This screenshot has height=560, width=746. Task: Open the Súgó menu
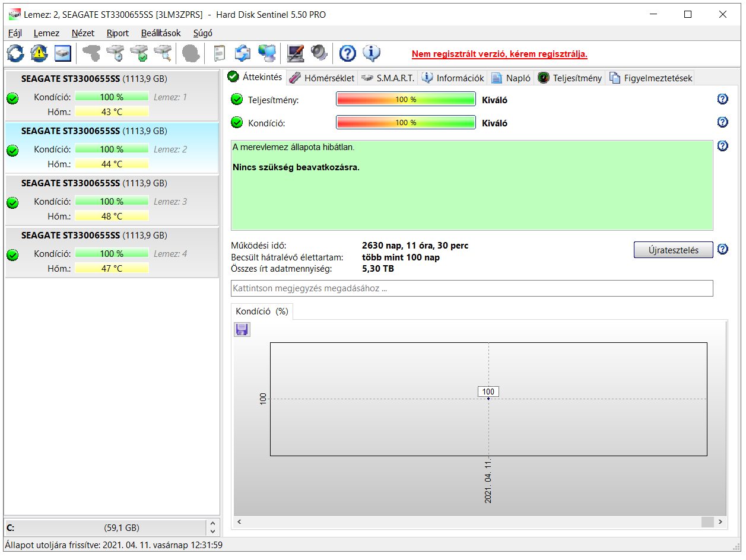pyautogui.click(x=203, y=33)
